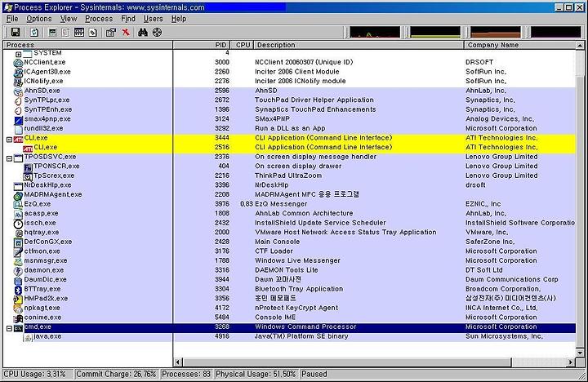Collapse the cmd.exe process tree
The image size is (588, 382).
pyautogui.click(x=9, y=328)
